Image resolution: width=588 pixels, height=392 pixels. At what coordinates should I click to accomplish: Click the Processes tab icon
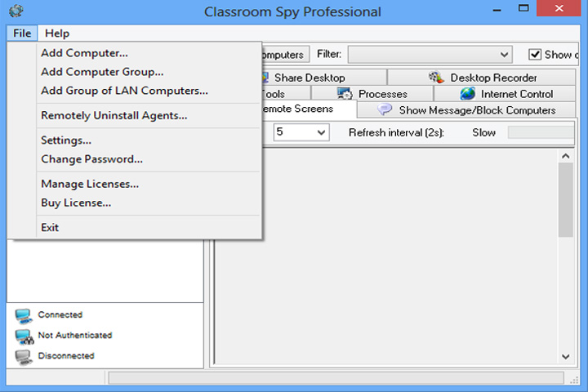pyautogui.click(x=345, y=93)
